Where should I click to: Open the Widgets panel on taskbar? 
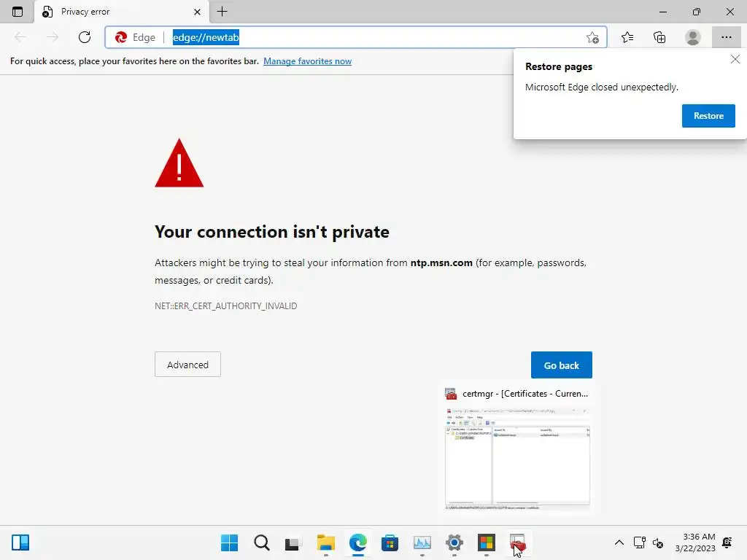point(20,542)
